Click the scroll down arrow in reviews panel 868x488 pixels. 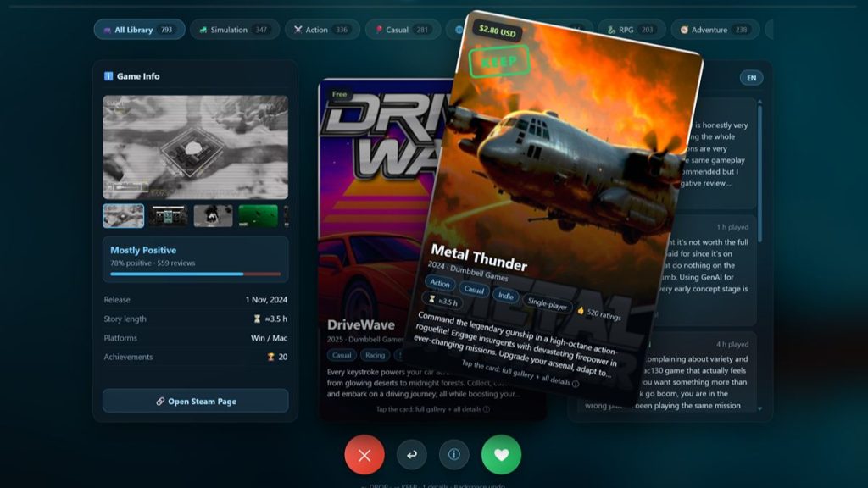tap(759, 408)
